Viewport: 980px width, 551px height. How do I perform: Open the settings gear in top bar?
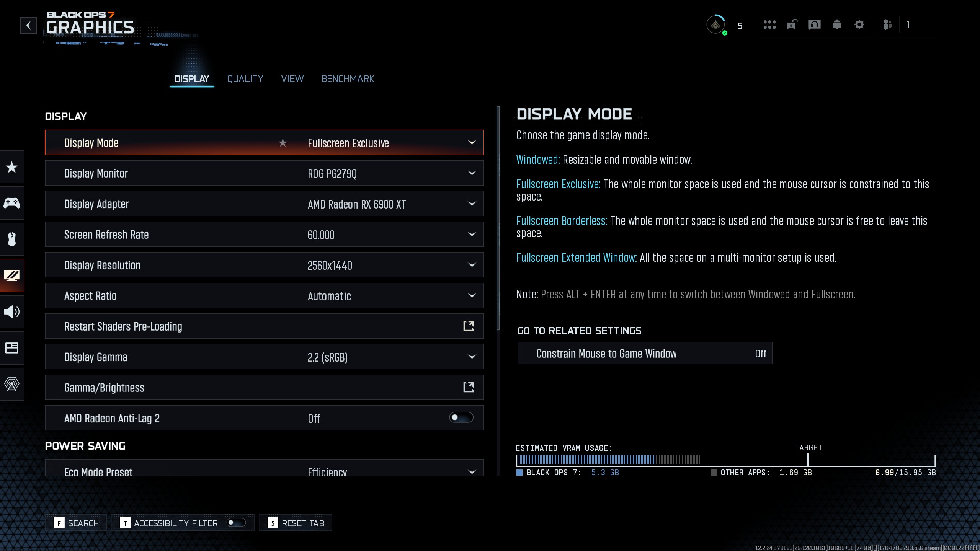(x=859, y=25)
